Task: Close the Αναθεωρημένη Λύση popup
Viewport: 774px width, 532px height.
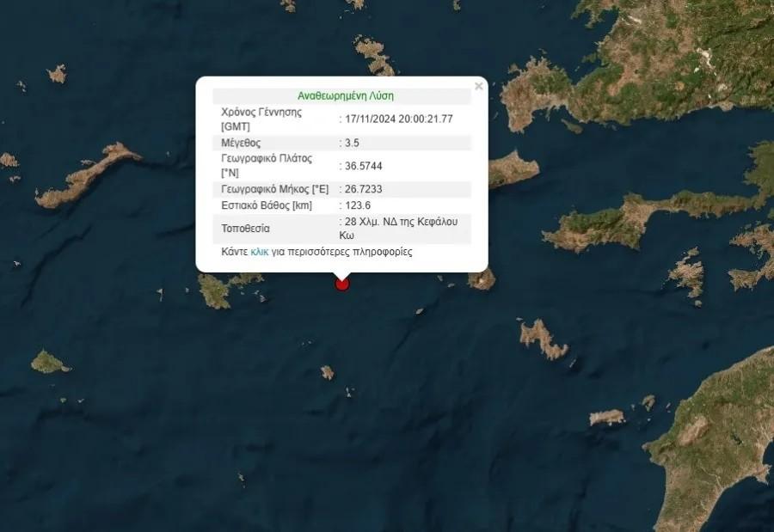Action: 479,86
